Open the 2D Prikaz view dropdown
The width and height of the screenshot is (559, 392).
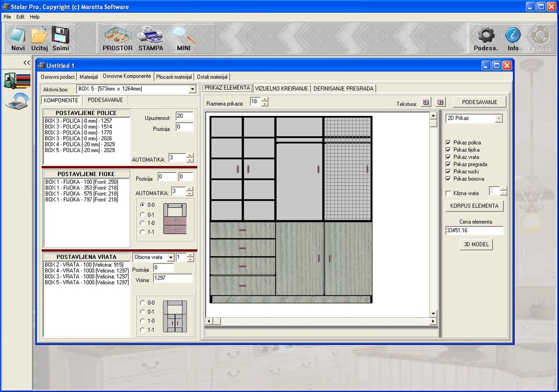[x=499, y=118]
